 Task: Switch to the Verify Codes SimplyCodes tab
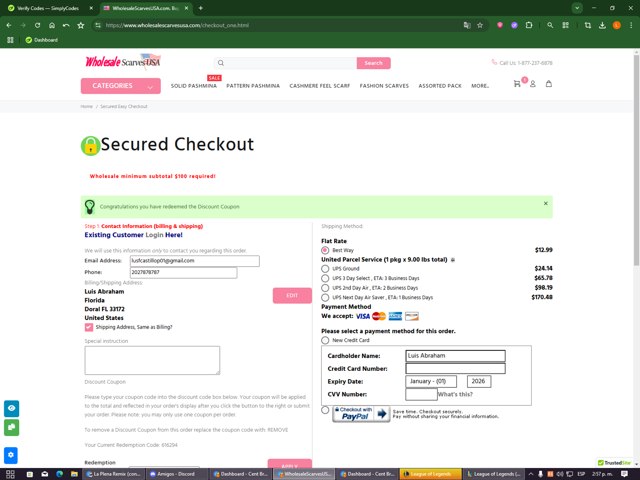point(48,8)
